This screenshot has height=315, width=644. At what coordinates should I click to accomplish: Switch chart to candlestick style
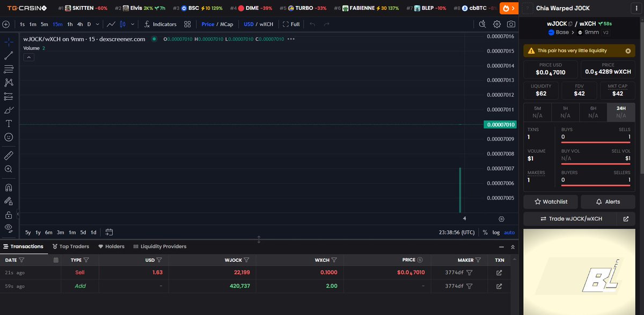pyautogui.click(x=122, y=24)
